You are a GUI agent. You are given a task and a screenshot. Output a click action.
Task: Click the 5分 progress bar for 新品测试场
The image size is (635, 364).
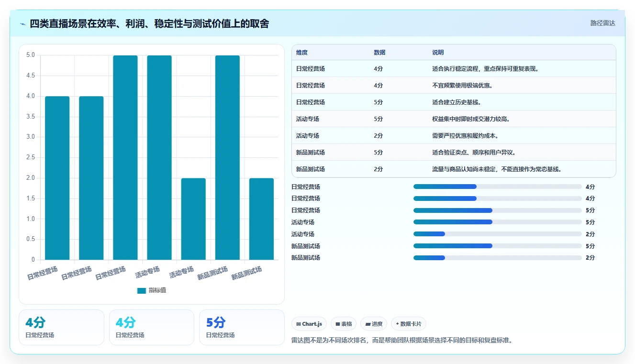tap(498, 246)
